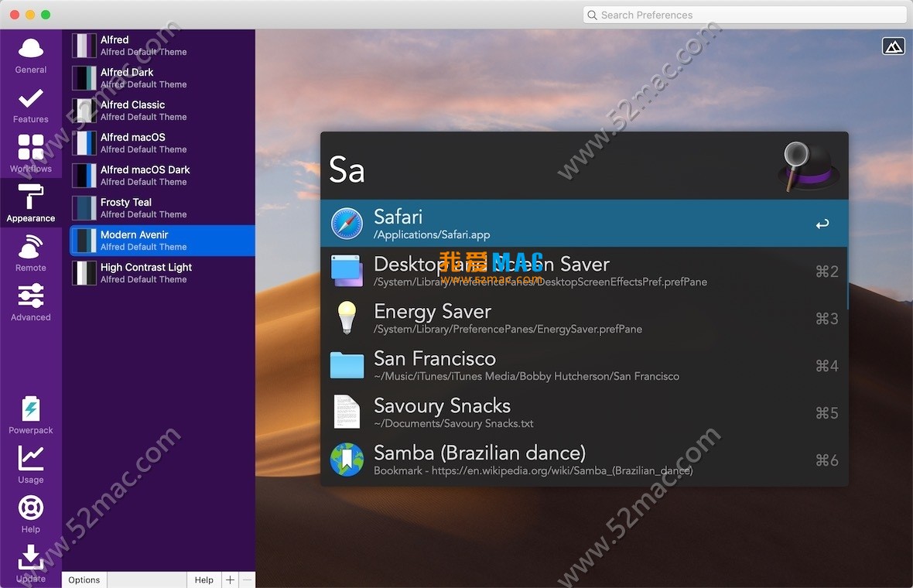Image resolution: width=913 pixels, height=588 pixels.
Task: Open the Powerpack battery tab
Action: pyautogui.click(x=31, y=415)
